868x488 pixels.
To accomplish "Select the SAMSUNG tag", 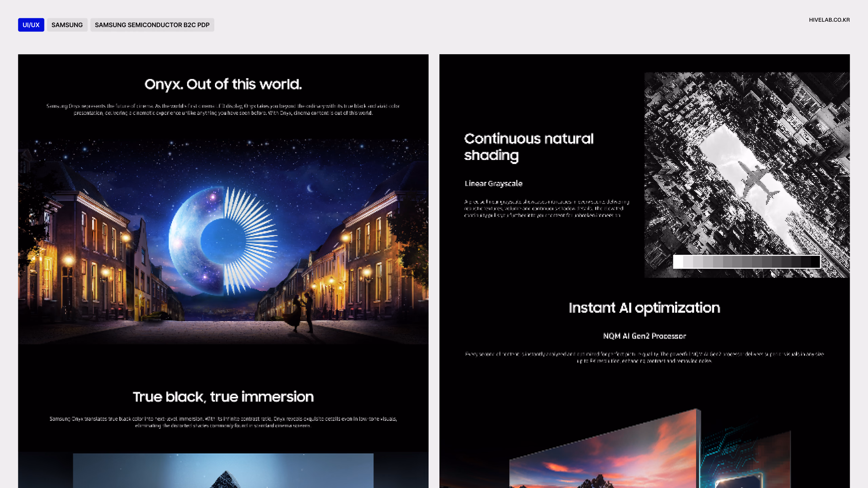I will 67,25.
